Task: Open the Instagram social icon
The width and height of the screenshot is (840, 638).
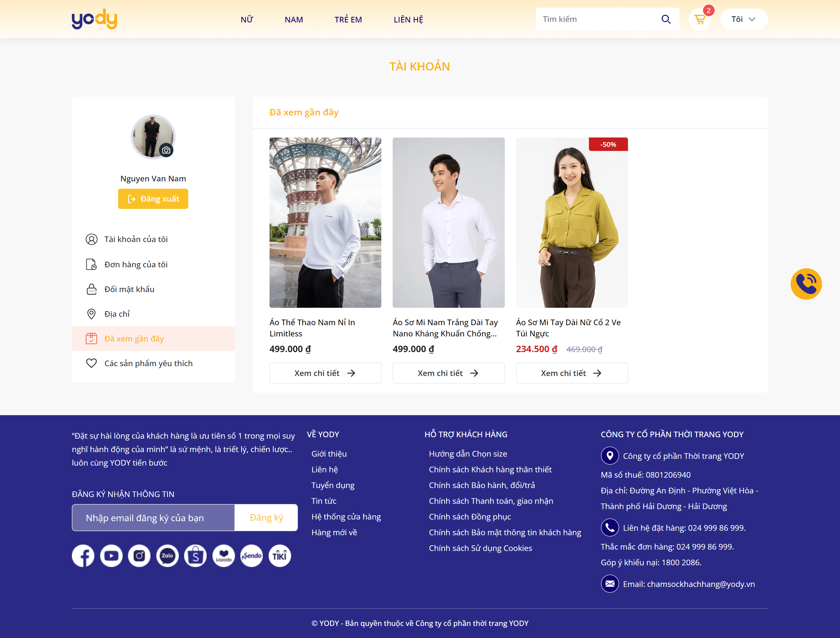Action: [x=139, y=556]
